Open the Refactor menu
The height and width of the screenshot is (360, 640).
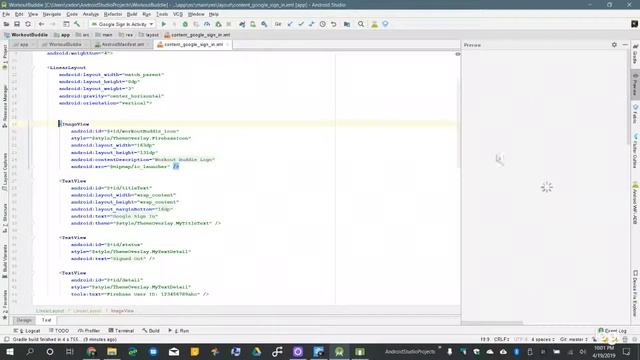pyautogui.click(x=113, y=14)
